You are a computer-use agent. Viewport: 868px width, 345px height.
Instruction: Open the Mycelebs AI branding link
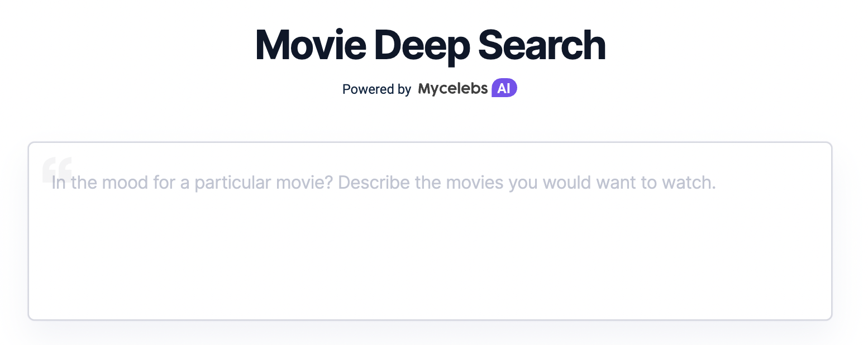click(x=468, y=88)
